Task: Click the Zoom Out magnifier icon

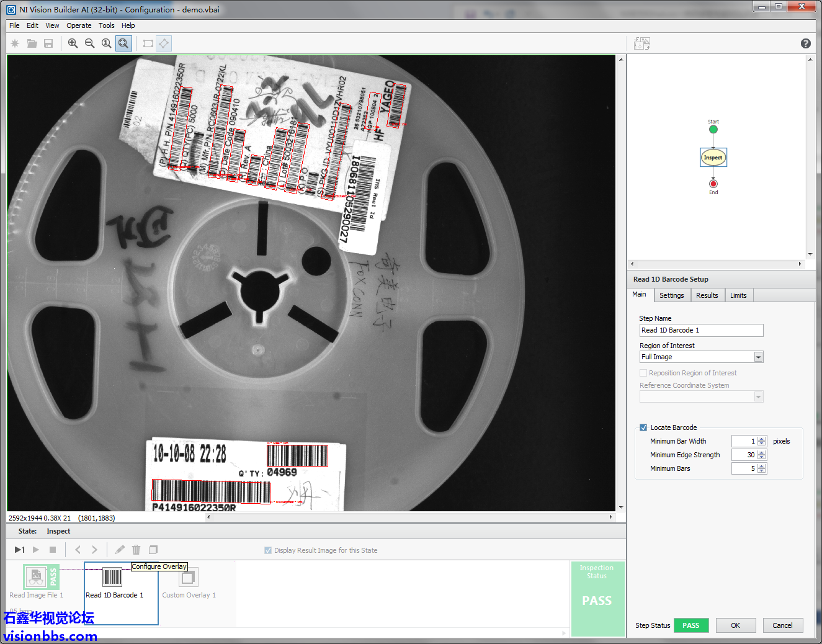Action: coord(89,43)
